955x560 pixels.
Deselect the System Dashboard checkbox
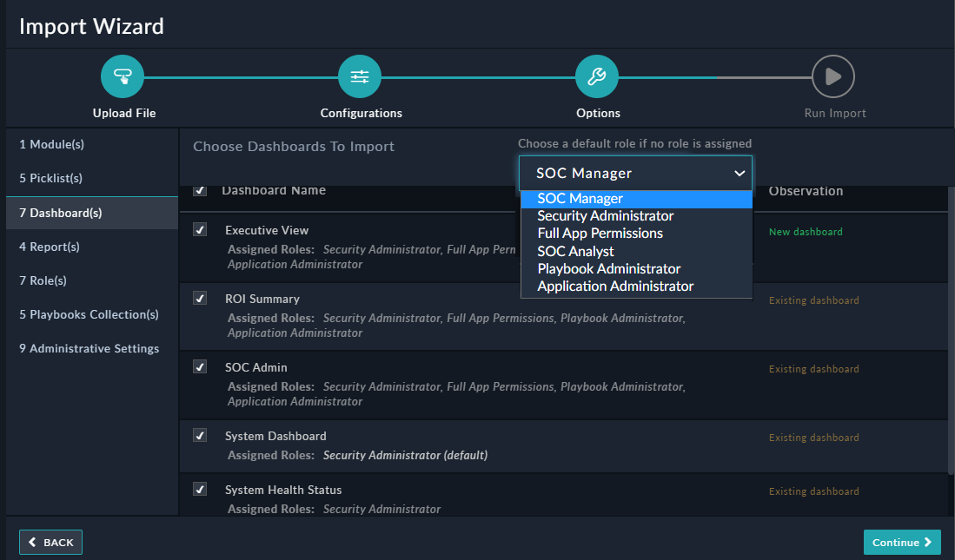click(x=200, y=434)
